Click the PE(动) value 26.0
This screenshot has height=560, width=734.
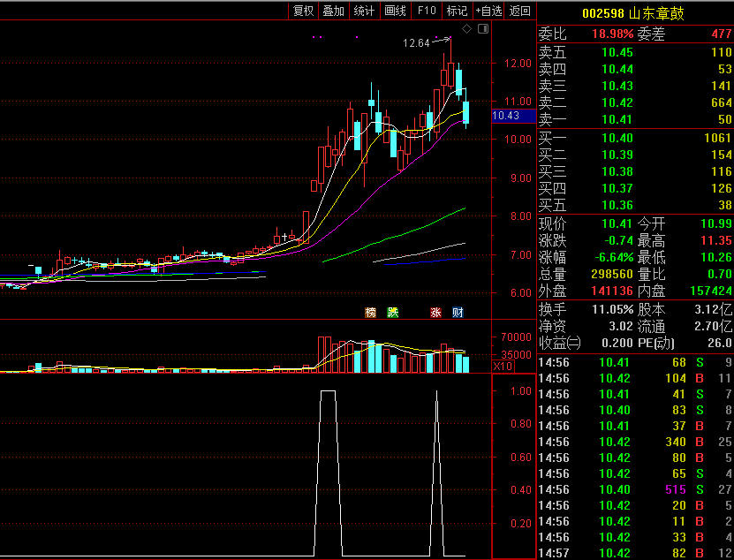719,344
